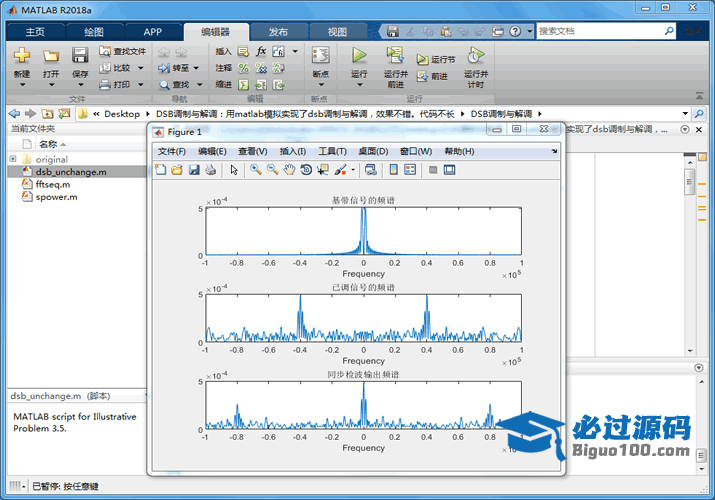The height and width of the screenshot is (500, 715).
Task: Select the Figure brush data tool
Action: 340,170
